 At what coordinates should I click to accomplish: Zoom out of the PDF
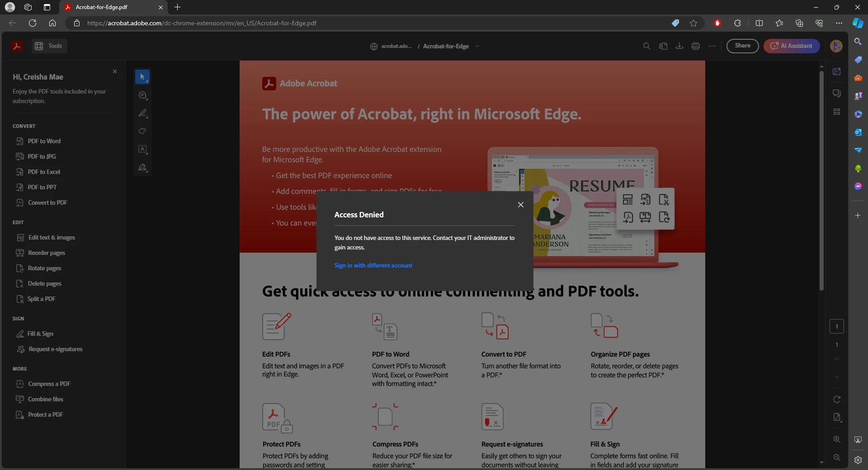[837, 457]
